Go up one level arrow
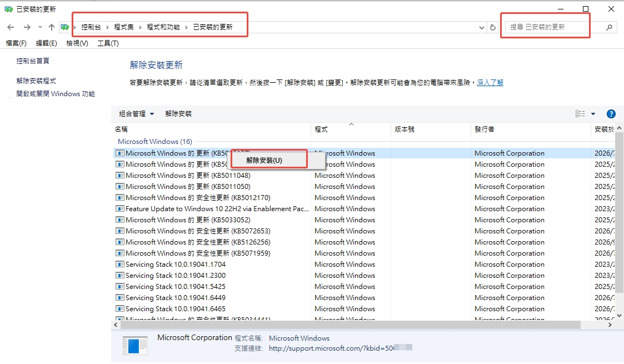This screenshot has height=364, width=624. coord(51,27)
